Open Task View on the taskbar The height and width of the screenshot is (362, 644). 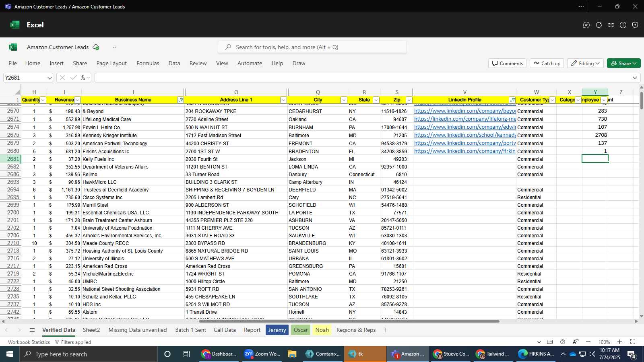(x=187, y=354)
